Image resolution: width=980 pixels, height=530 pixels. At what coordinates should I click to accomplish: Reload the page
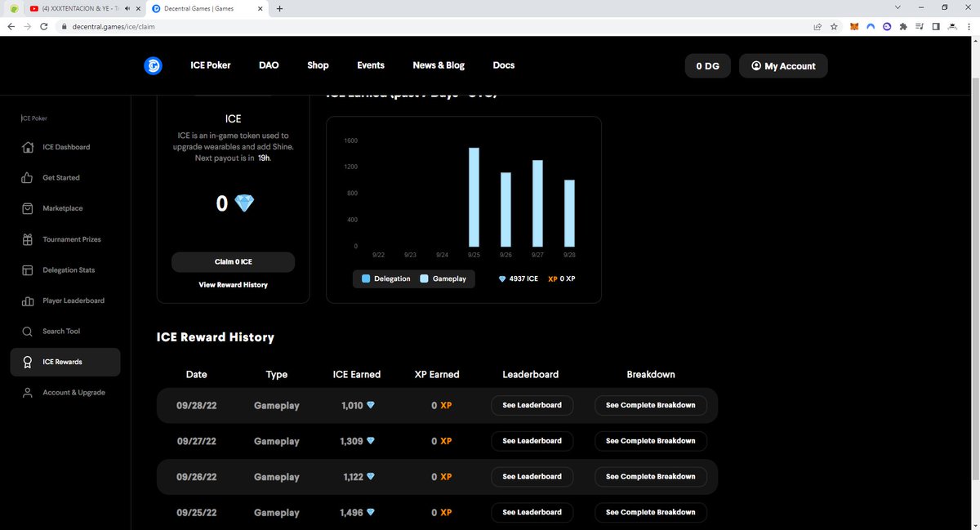point(43,26)
